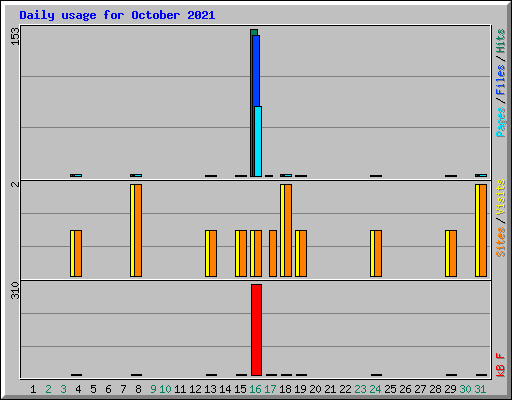
Task: Click day label "7" on the x-axis
Action: click(x=123, y=389)
